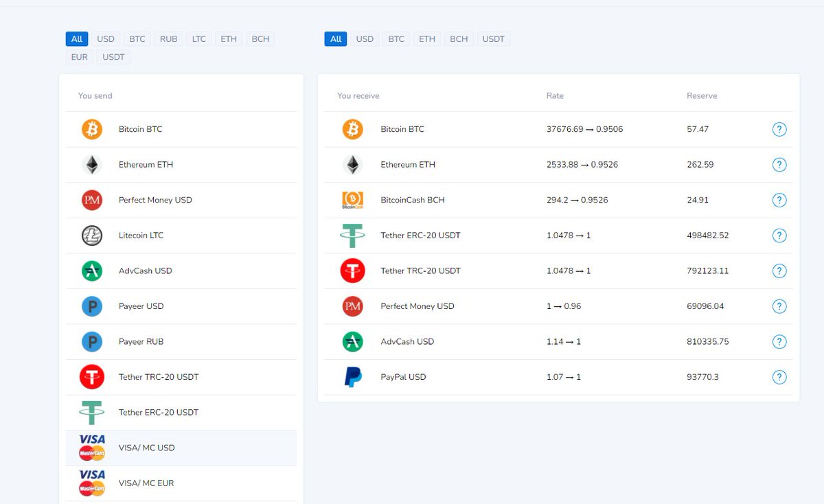Click the Payeer RUB icon

pos(92,341)
